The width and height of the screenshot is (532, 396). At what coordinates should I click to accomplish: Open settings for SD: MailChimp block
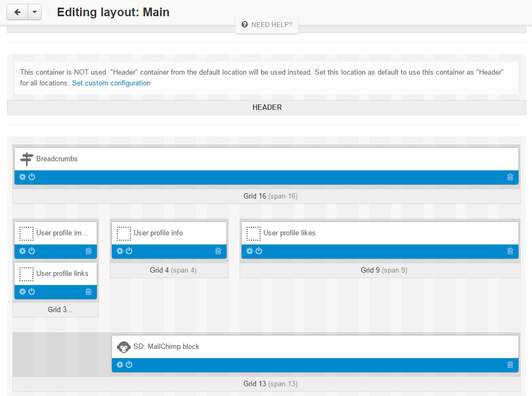119,365
